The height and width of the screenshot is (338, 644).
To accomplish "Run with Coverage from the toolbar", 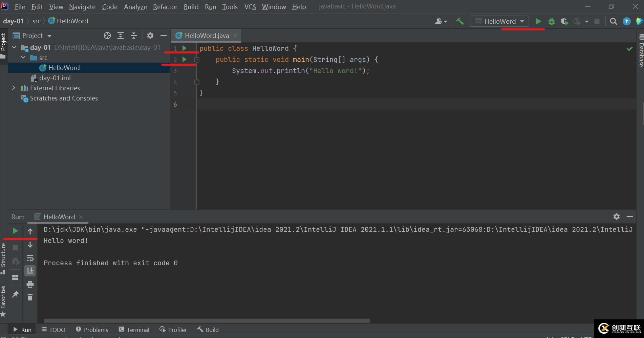I will click(564, 21).
